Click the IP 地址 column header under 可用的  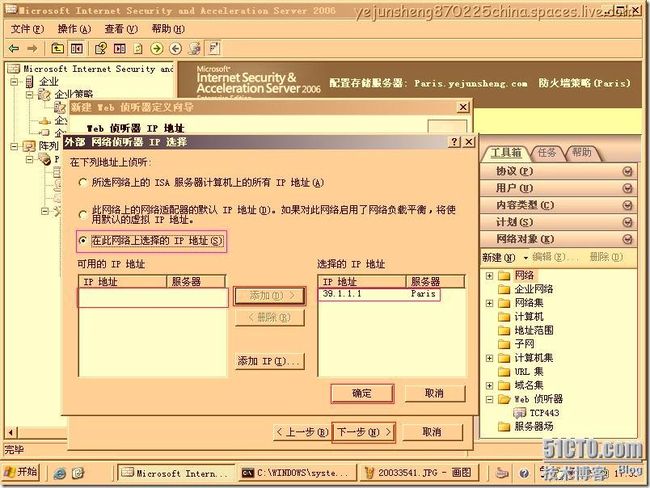(123, 282)
